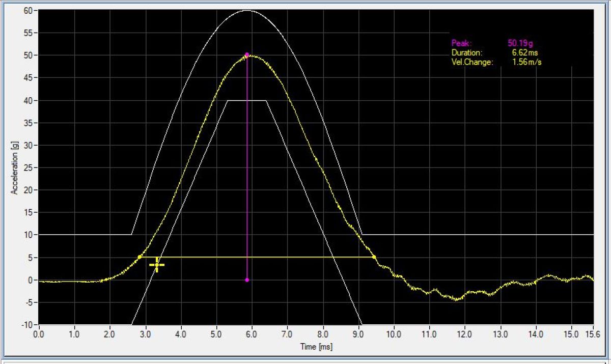
Task: Click the yellow crosshair cursor marker
Action: (157, 265)
